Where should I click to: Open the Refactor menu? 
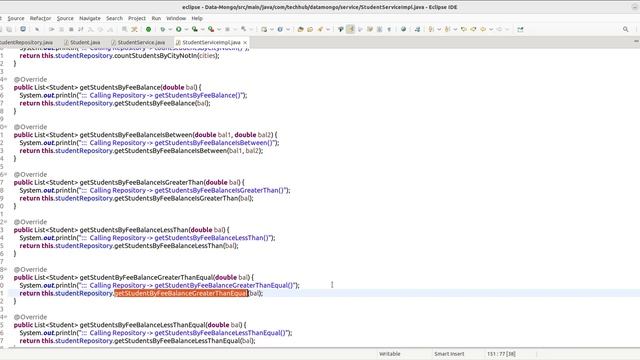click(40, 18)
